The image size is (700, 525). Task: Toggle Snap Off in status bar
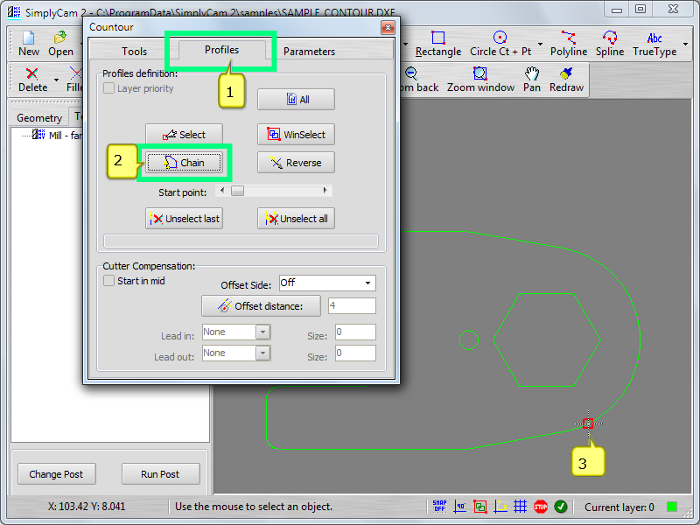[x=440, y=507]
